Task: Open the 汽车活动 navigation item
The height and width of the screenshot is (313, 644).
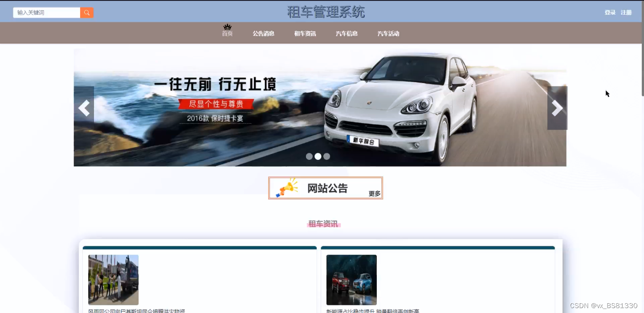Action: coord(388,33)
